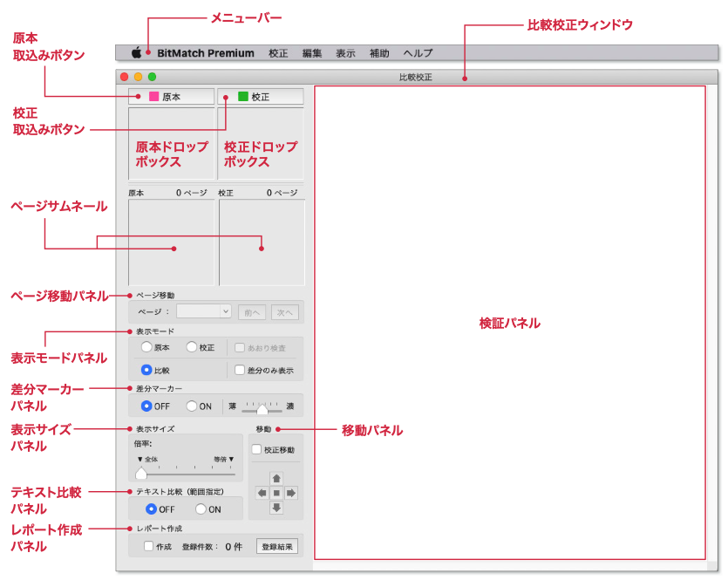Click the move right arrow icon
The image size is (728, 587).
(x=291, y=493)
